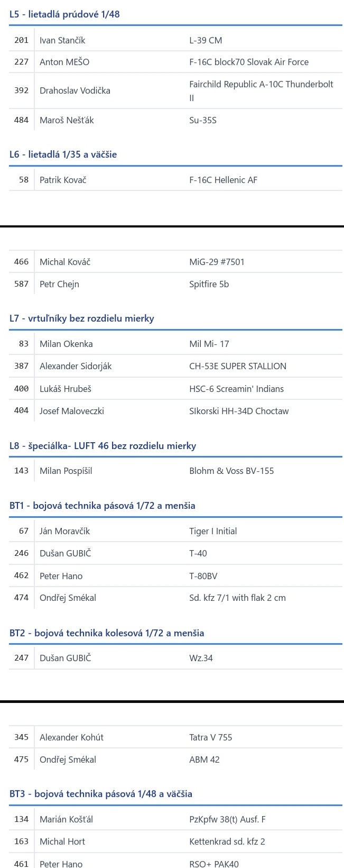Select L7 - vrtuľníky bez rozdielu mierky heading

click(82, 318)
